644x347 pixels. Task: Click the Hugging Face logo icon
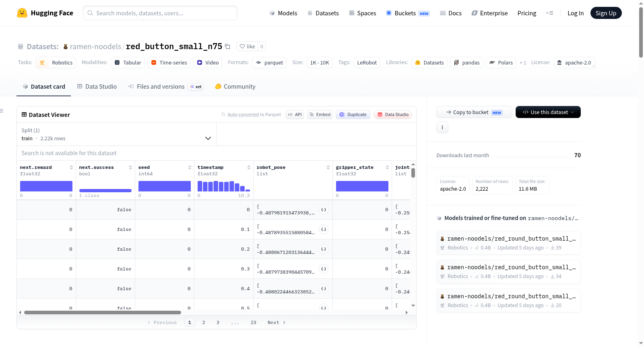[22, 13]
